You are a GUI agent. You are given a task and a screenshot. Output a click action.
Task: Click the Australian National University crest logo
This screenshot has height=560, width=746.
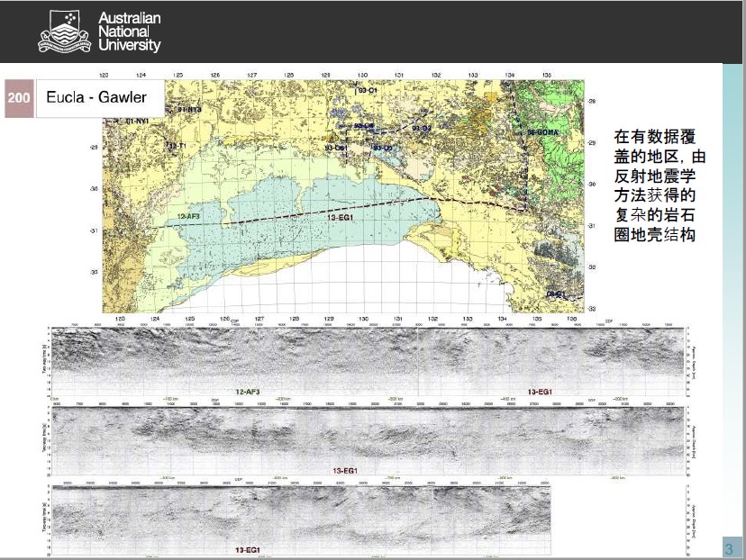coord(63,32)
